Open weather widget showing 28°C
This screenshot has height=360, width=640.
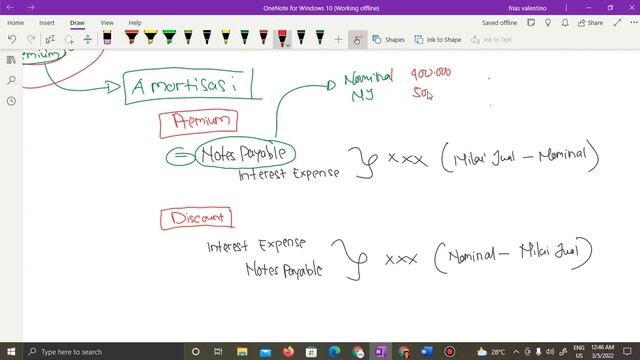(491, 351)
